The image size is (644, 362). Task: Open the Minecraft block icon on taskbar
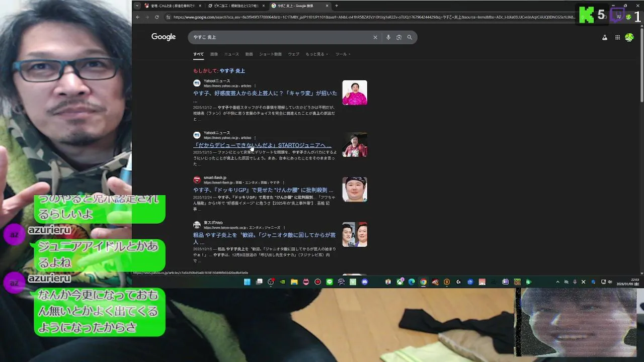coord(517,282)
